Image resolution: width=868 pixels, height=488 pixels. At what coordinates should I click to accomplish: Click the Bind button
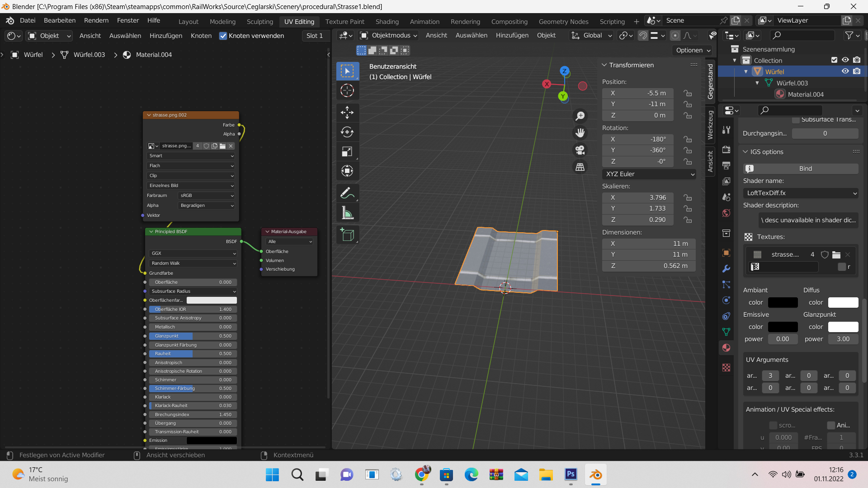pos(805,169)
